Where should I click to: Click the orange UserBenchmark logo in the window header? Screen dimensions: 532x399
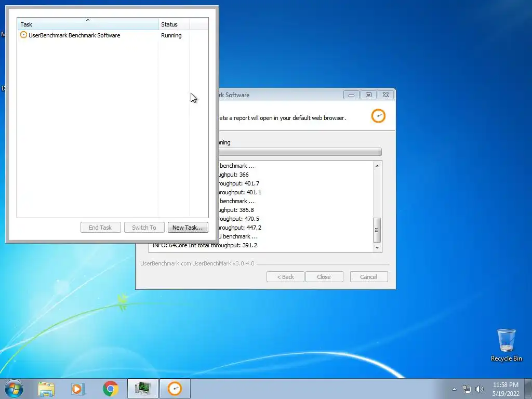coord(378,116)
